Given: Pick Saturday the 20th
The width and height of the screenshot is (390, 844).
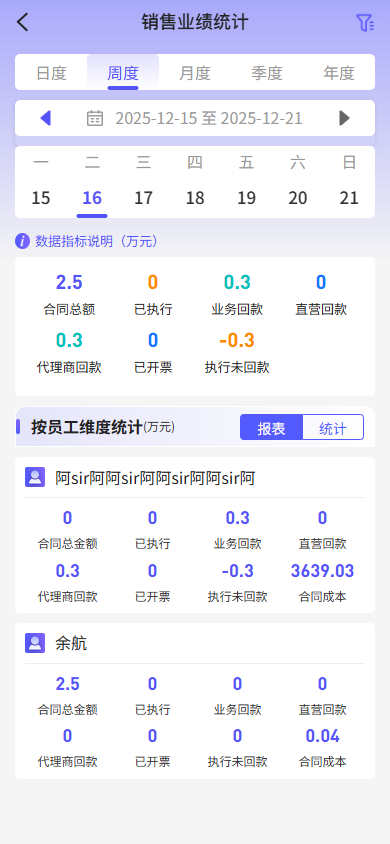Looking at the screenshot, I should click(x=297, y=198).
